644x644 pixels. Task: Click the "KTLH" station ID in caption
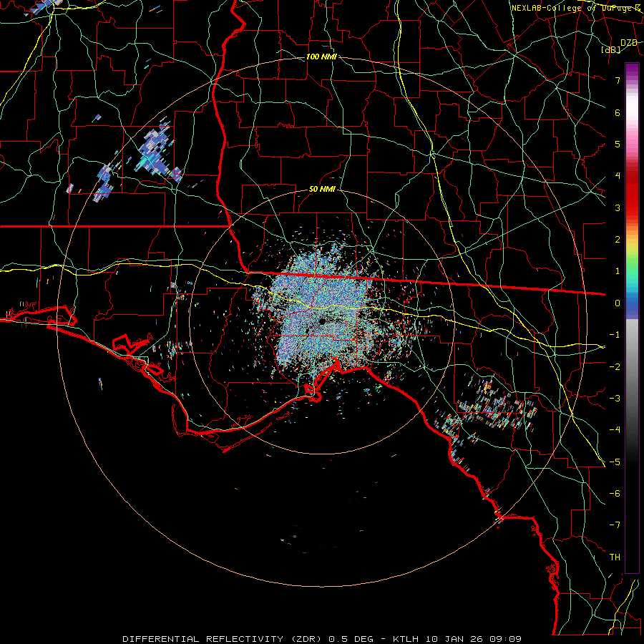point(406,639)
